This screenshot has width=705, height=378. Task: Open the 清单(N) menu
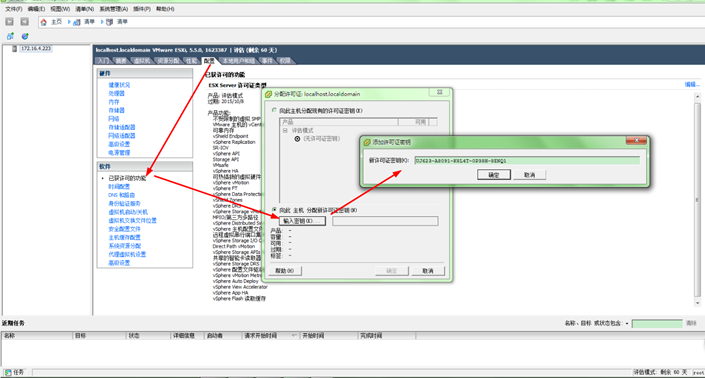[x=85, y=9]
